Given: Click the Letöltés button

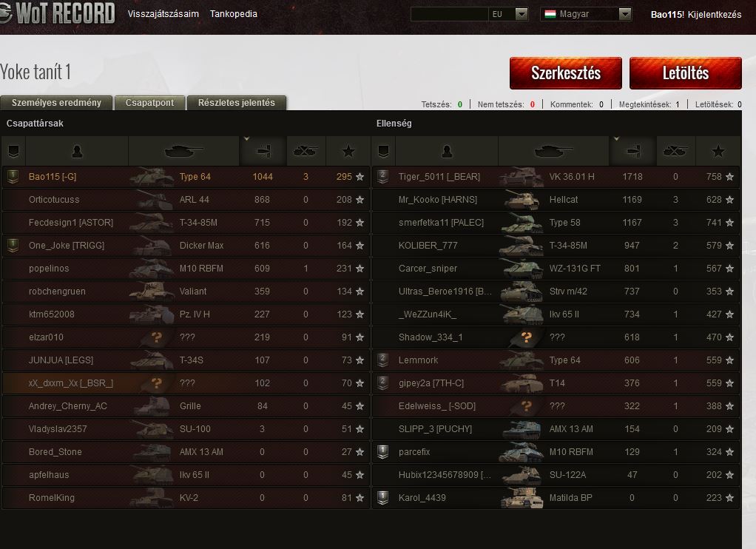Looking at the screenshot, I should click(685, 73).
